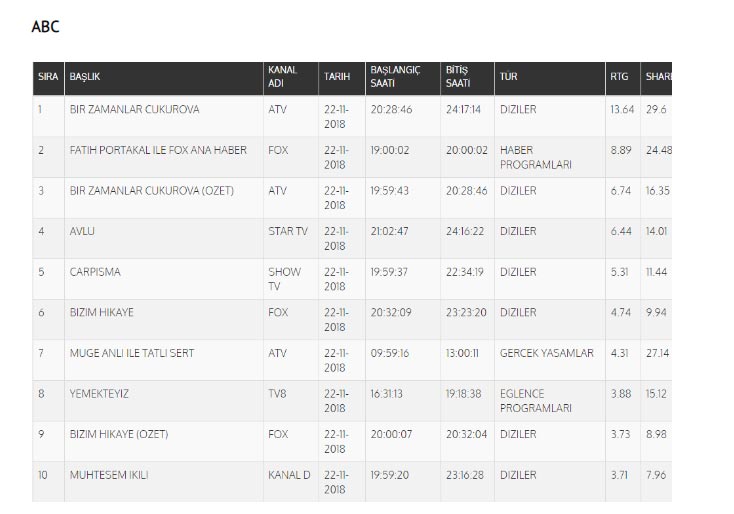Click STAR TV channel cell

click(x=287, y=231)
